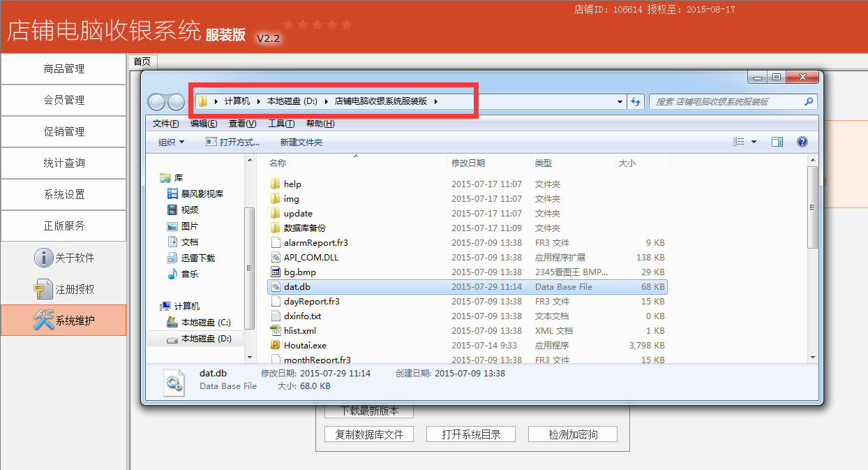Viewport: 868px width, 470px height.
Task: Select the 系统维护 tools icon
Action: point(44,321)
